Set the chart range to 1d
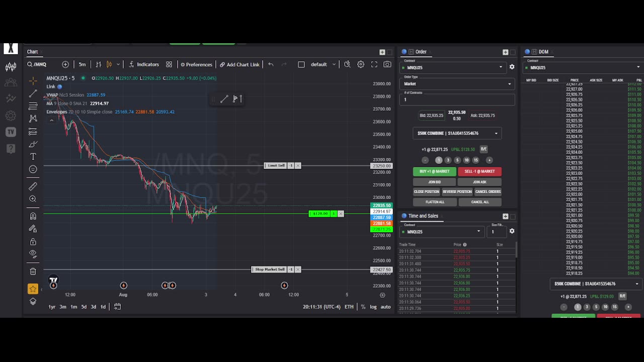 (x=103, y=307)
